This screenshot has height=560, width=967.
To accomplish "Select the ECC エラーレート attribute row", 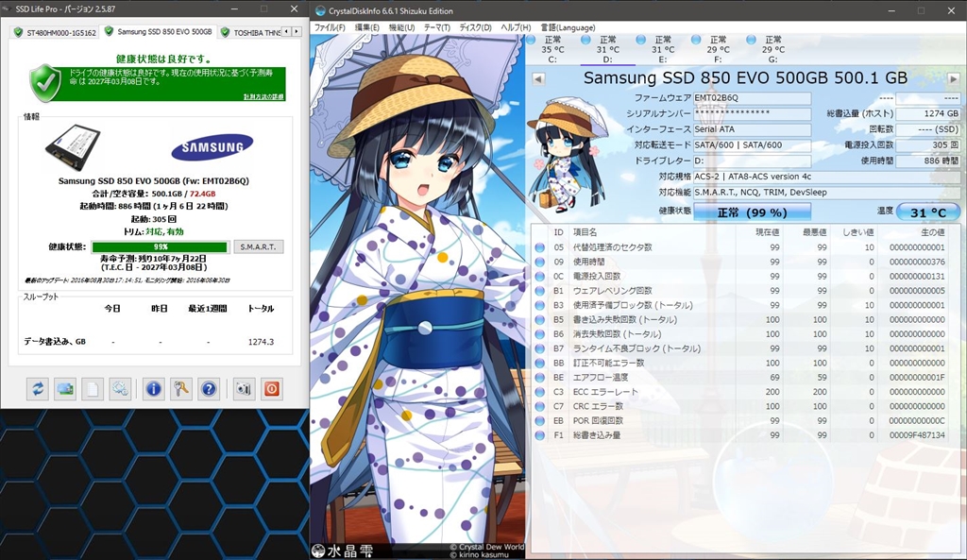I will pyautogui.click(x=740, y=392).
